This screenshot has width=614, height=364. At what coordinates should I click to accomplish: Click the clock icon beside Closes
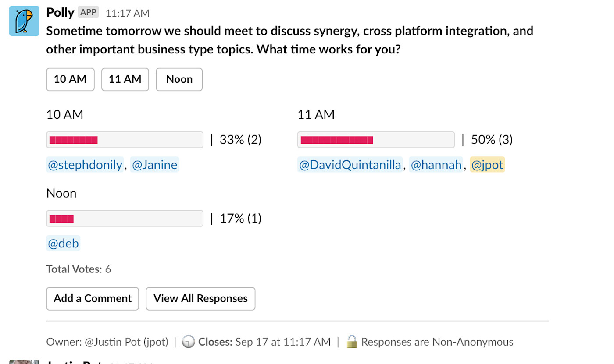point(188,342)
